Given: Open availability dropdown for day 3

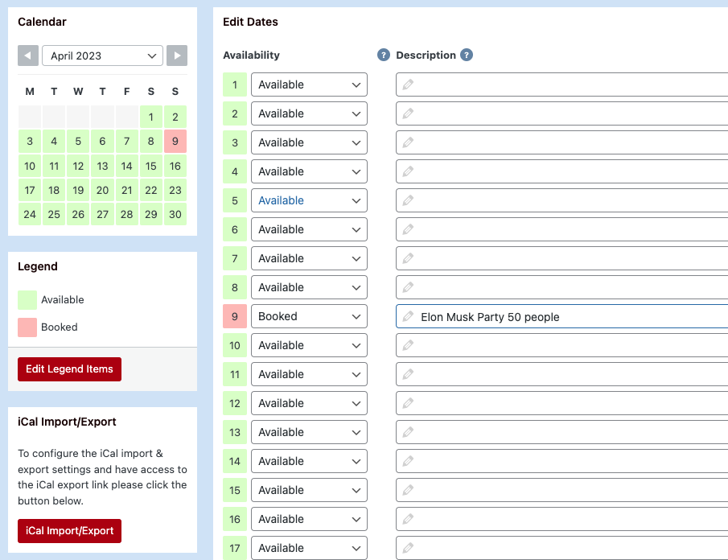Looking at the screenshot, I should [x=309, y=142].
